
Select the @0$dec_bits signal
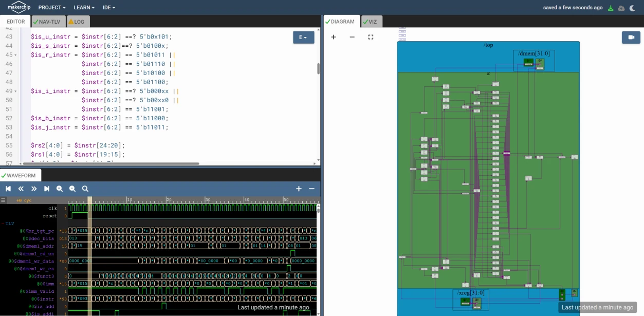pyautogui.click(x=38, y=238)
